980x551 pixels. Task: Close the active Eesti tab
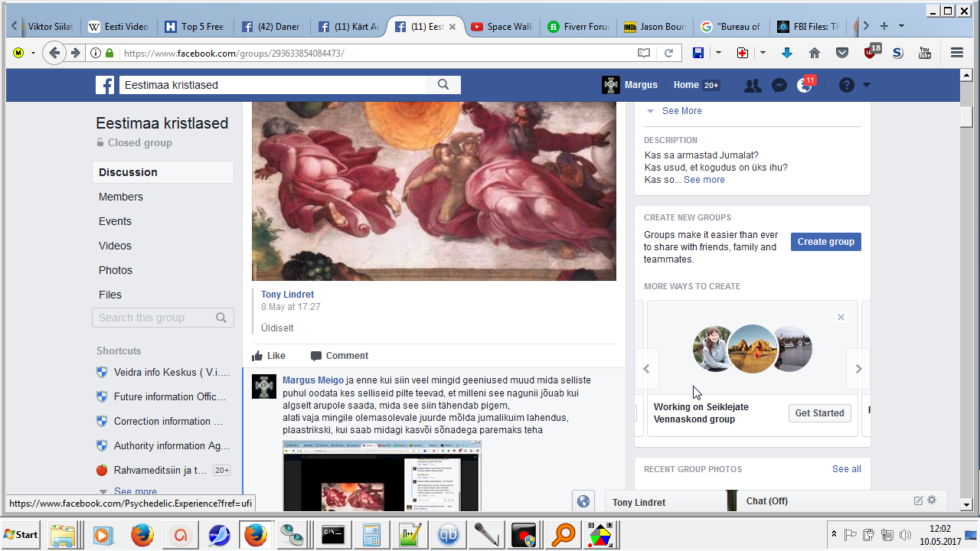coord(452,27)
